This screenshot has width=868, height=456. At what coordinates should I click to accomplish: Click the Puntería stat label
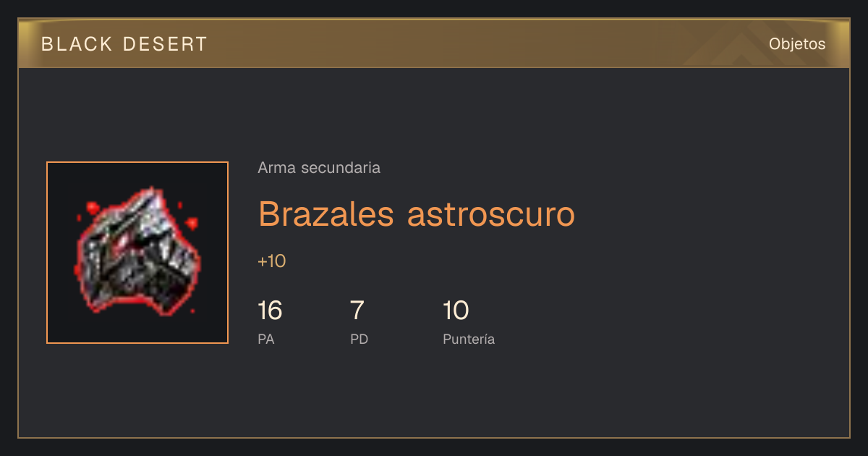click(469, 339)
